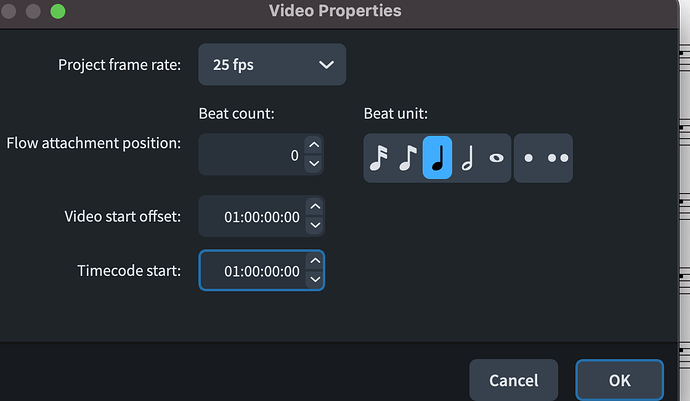Click the Video start offset field

252,216
